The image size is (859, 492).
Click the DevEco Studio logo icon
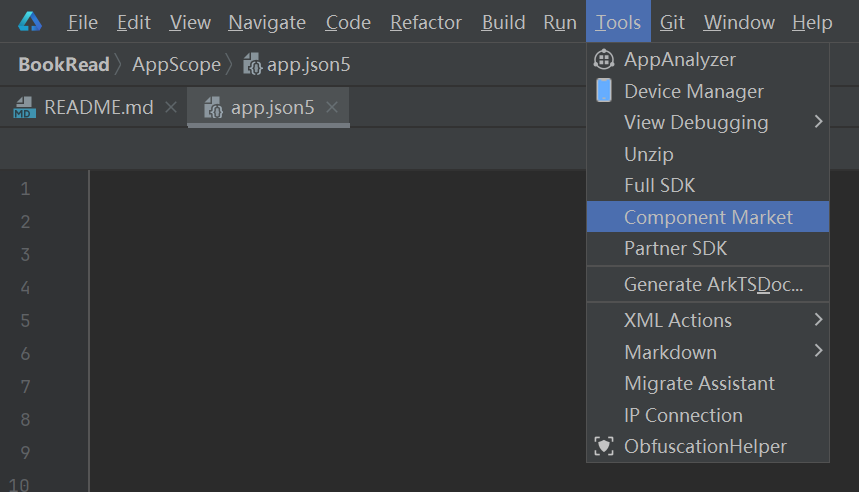click(x=30, y=21)
